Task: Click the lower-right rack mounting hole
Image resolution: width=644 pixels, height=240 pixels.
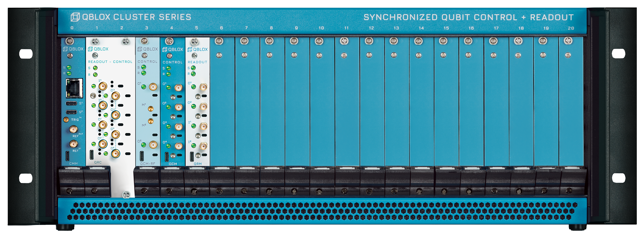Action: (x=618, y=178)
